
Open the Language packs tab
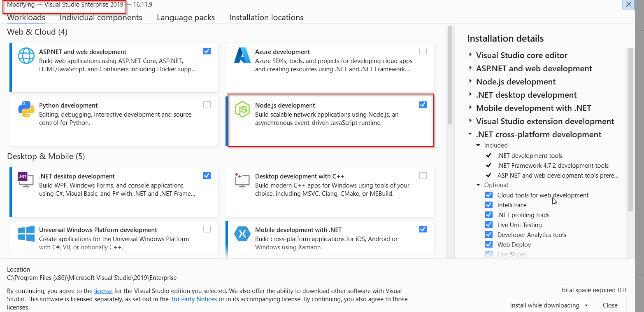186,18
